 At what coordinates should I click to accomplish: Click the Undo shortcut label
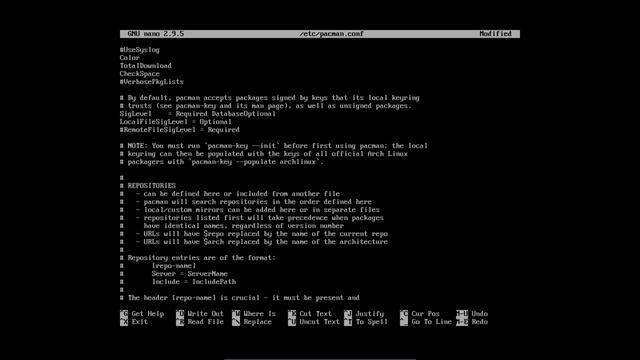(480, 314)
